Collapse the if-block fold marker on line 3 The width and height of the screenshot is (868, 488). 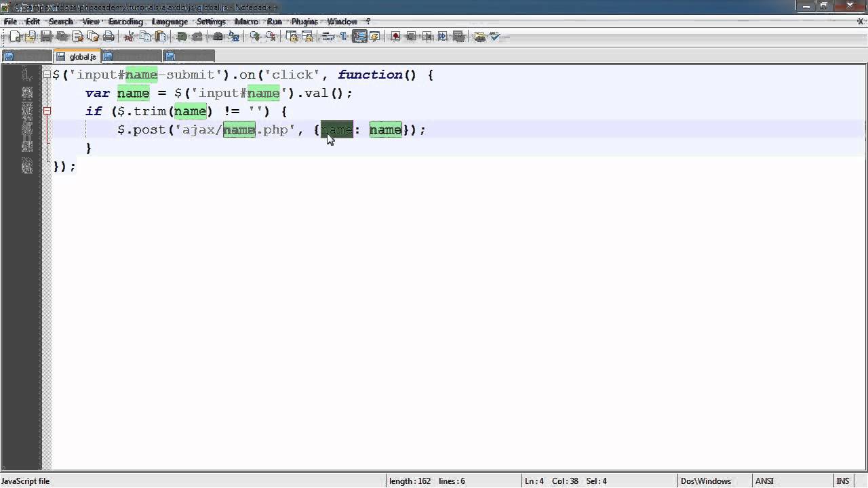pyautogui.click(x=47, y=111)
